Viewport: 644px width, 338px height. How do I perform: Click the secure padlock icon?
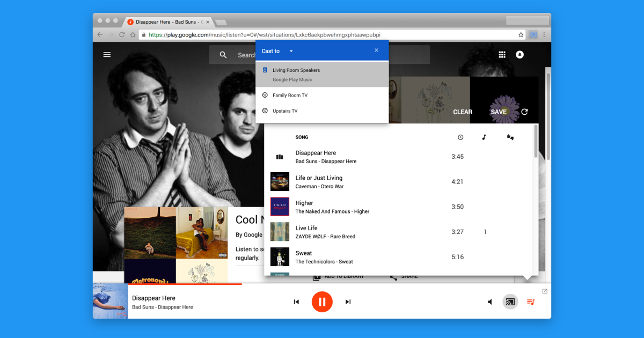coord(143,35)
